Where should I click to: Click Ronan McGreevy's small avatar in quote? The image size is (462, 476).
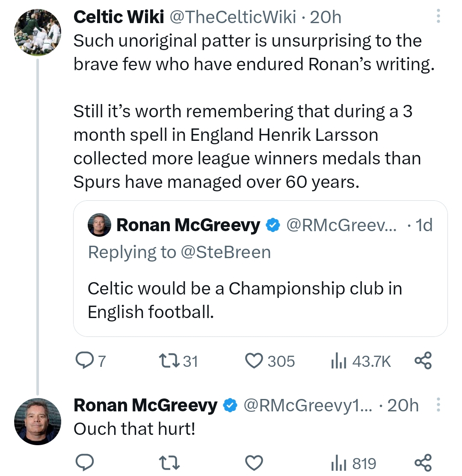click(99, 225)
